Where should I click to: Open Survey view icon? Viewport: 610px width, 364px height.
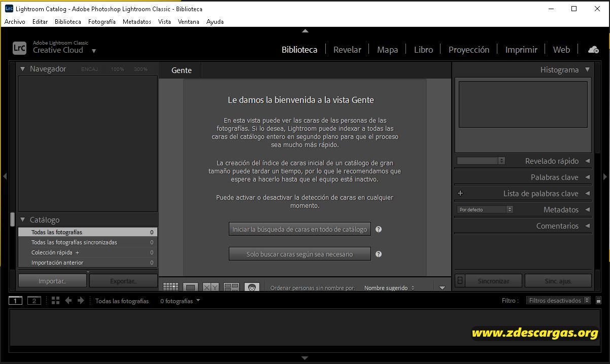[231, 287]
